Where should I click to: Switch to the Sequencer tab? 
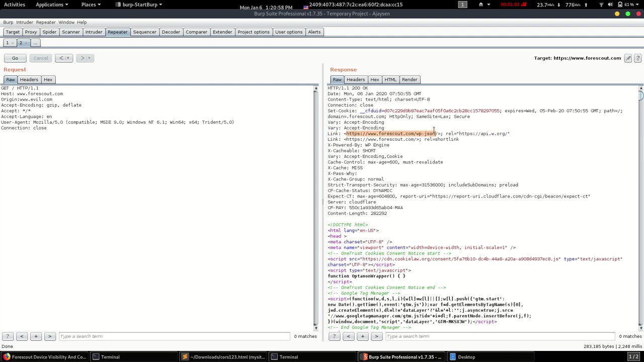(x=144, y=32)
